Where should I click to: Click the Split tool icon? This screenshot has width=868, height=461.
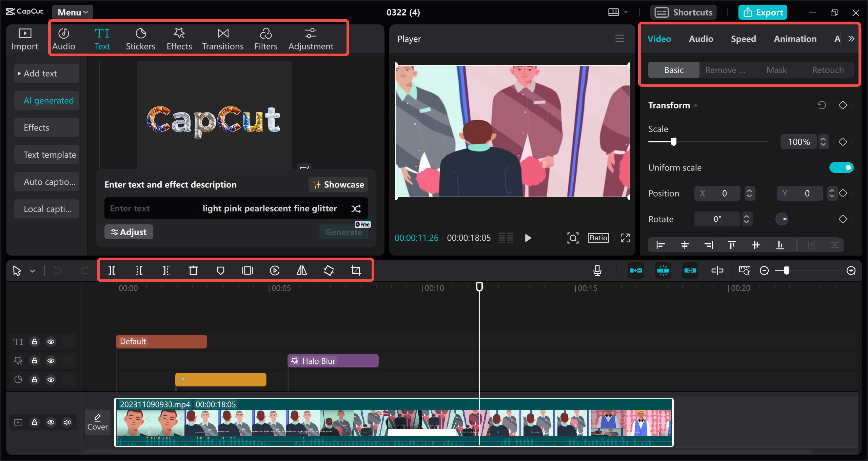pos(112,270)
